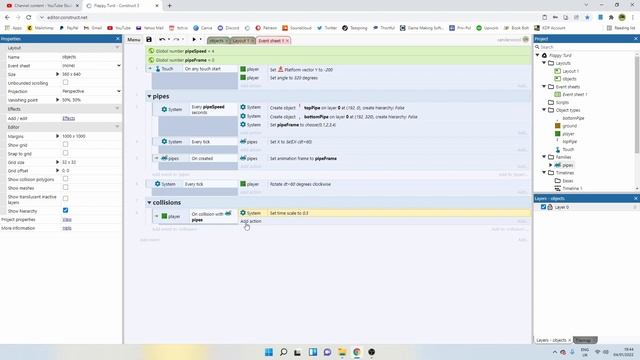Toggle the Unbounded scrolling checkbox
Image resolution: width=640 pixels, height=360 pixels.
(65, 82)
